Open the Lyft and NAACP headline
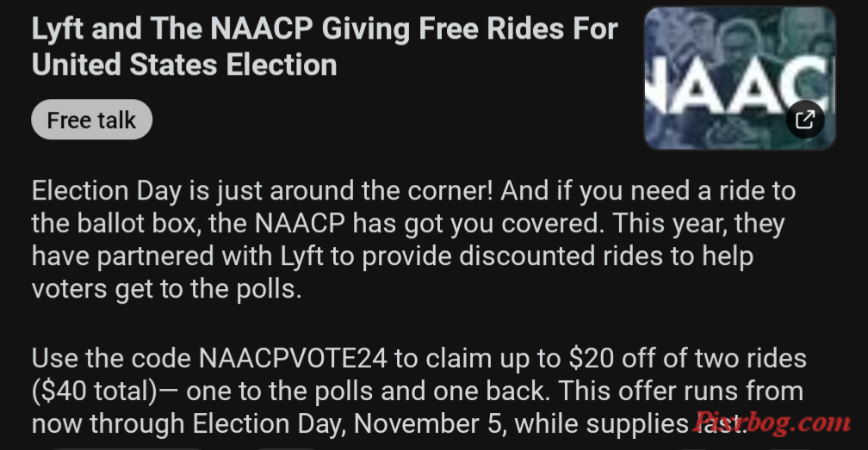 coord(325,46)
